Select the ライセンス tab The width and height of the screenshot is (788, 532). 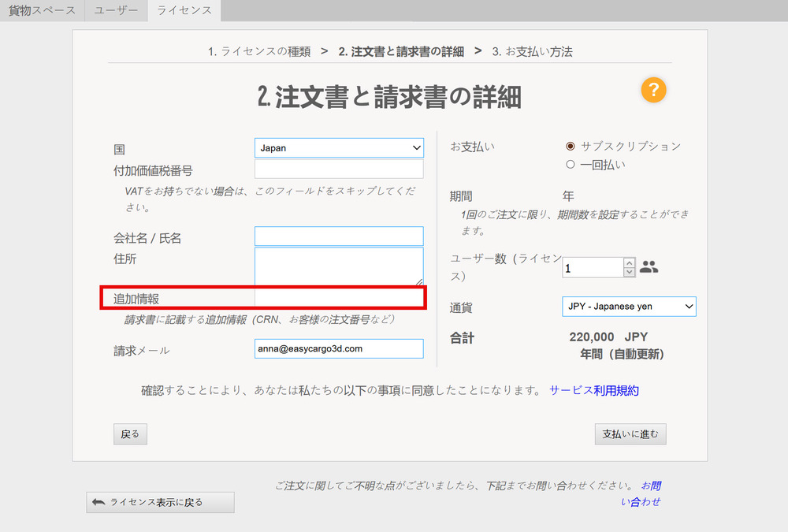pyautogui.click(x=184, y=11)
